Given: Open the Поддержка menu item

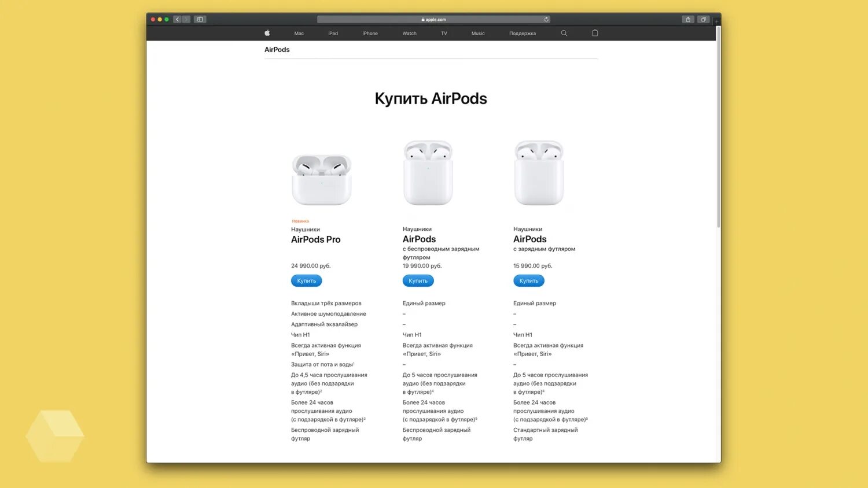Looking at the screenshot, I should point(523,34).
